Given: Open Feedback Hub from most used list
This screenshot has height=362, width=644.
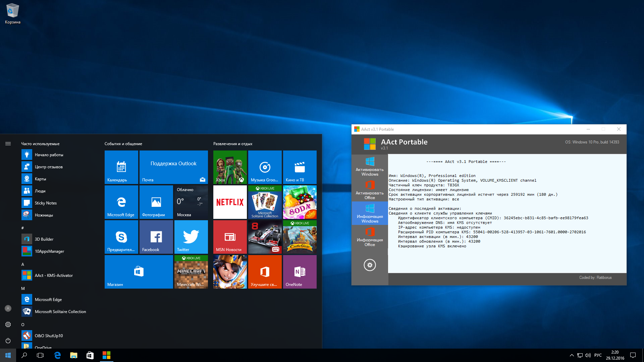Looking at the screenshot, I should coord(57,167).
